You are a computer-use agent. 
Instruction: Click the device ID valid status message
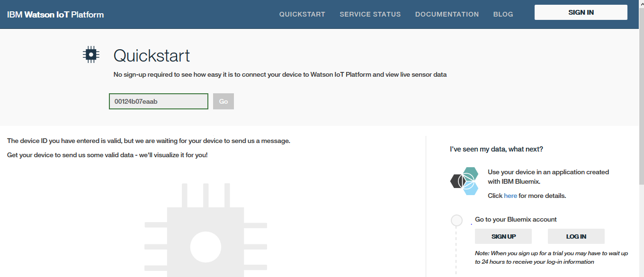tap(148, 141)
